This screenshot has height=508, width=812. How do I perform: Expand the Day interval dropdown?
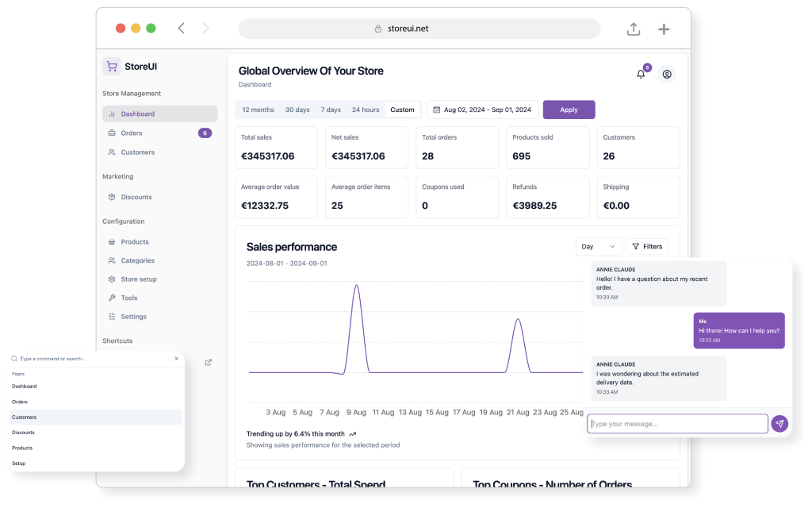[598, 247]
